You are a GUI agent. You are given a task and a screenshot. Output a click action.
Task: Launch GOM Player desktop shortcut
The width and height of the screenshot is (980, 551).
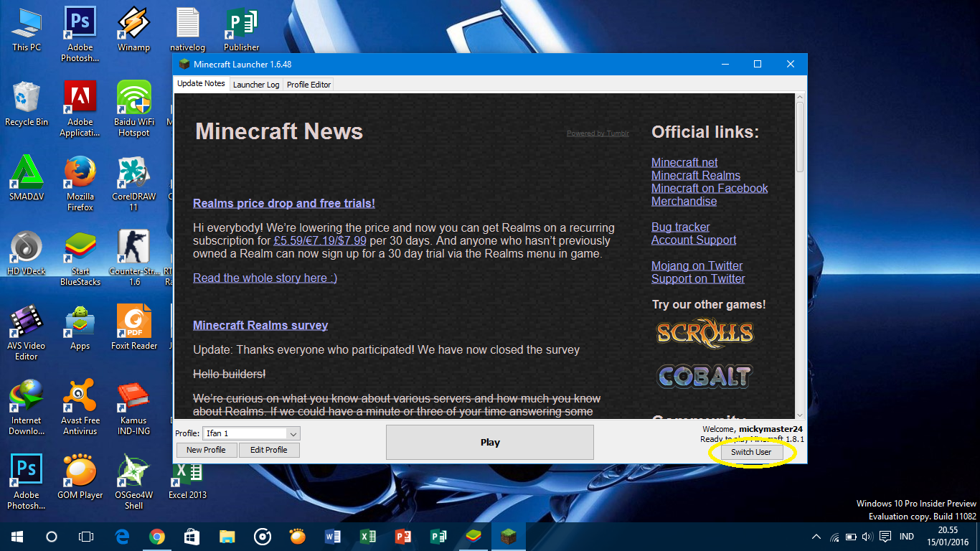point(80,477)
